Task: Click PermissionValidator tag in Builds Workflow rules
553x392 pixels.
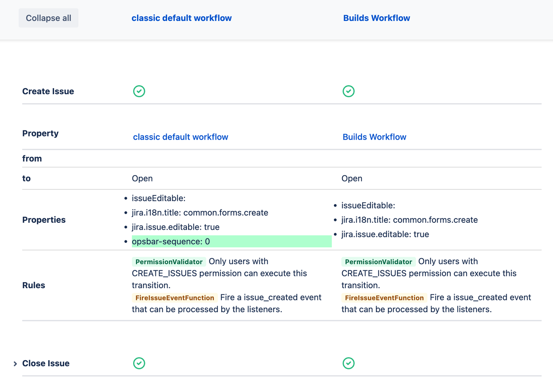Action: coord(378,262)
